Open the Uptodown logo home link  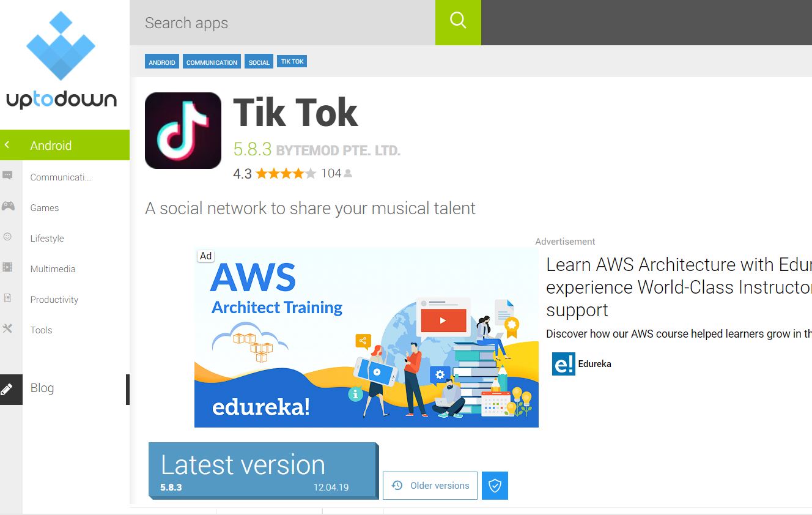[x=61, y=60]
